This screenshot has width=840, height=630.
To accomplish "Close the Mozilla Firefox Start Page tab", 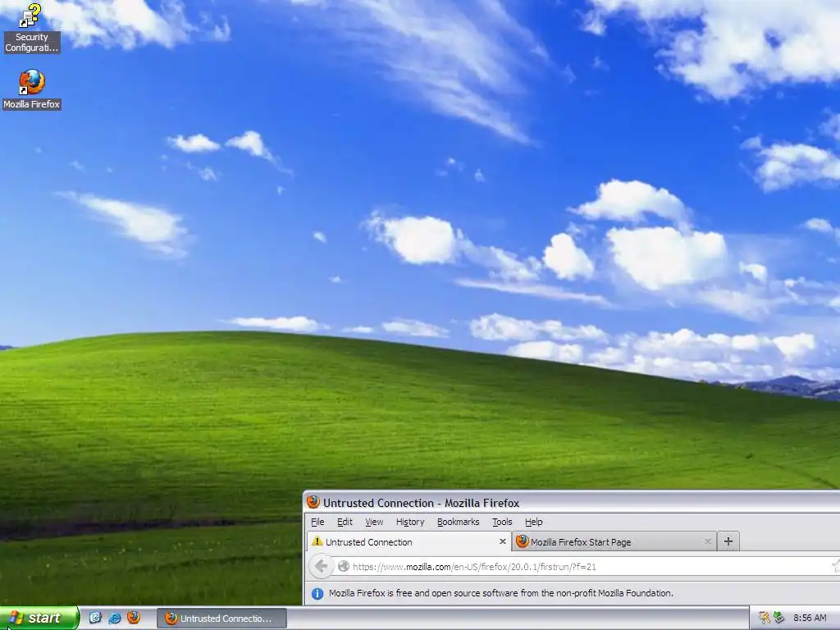I will coord(708,541).
